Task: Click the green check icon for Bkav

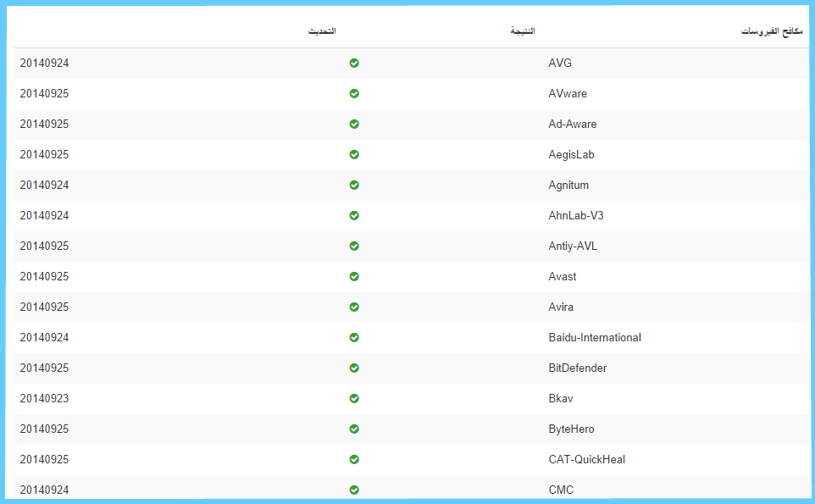Action: tap(354, 398)
